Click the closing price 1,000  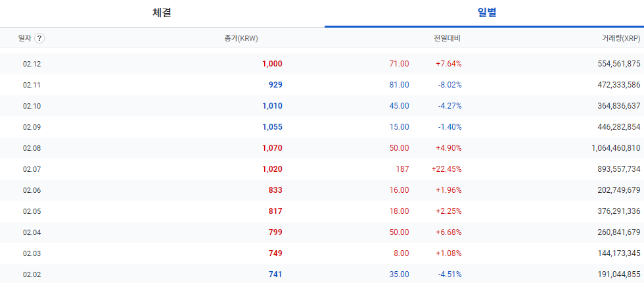272,64
